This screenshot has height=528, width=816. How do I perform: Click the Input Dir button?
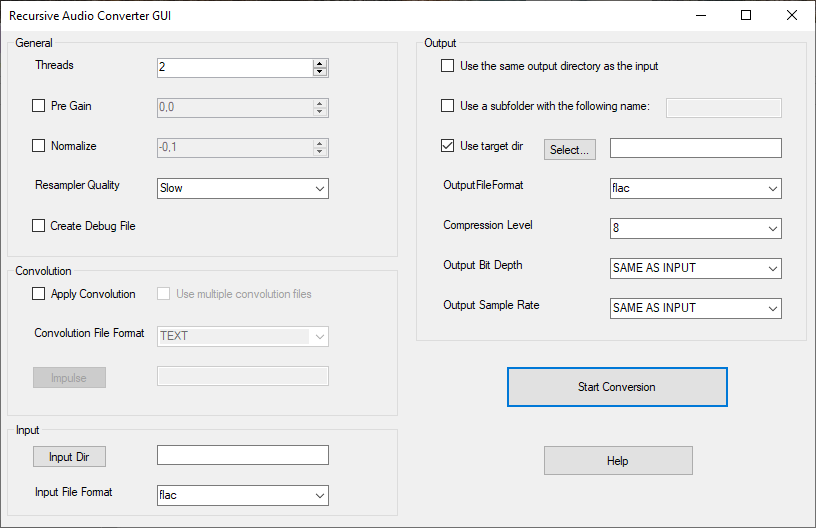pyautogui.click(x=69, y=457)
